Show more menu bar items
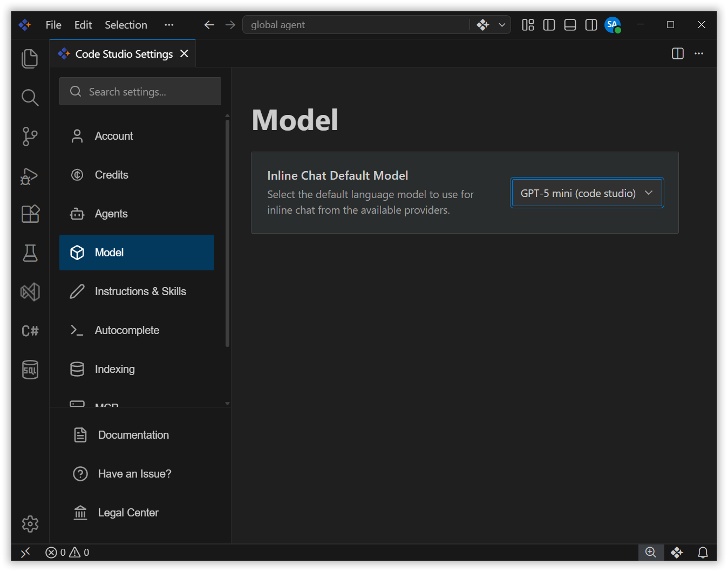The height and width of the screenshot is (572, 728). (169, 25)
